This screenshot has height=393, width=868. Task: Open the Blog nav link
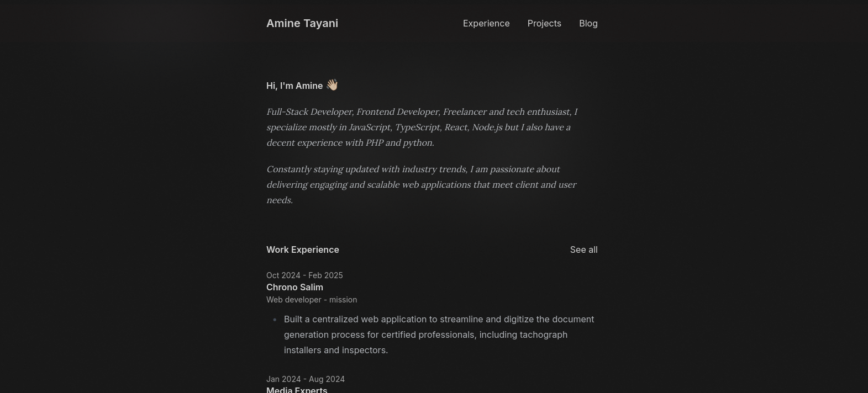click(588, 23)
